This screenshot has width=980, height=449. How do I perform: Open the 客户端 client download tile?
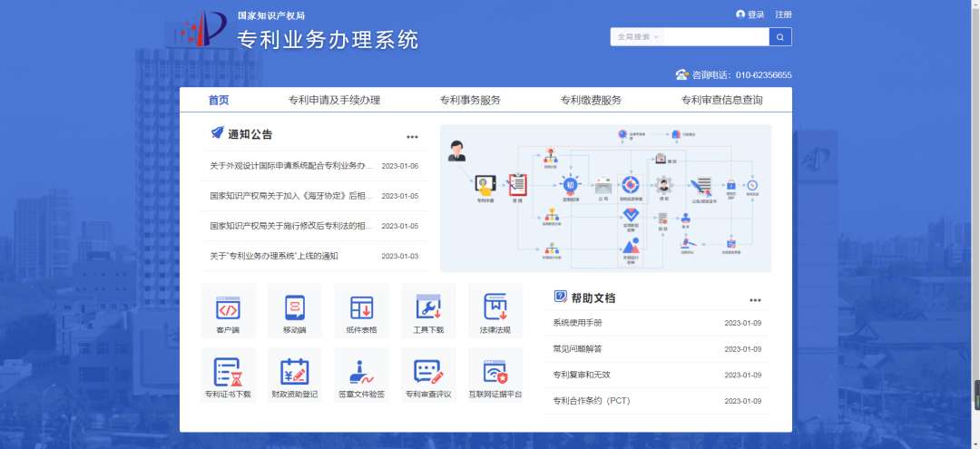[228, 311]
